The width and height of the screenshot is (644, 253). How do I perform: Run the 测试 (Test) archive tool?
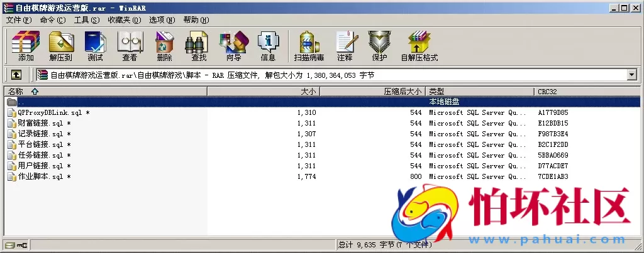96,46
